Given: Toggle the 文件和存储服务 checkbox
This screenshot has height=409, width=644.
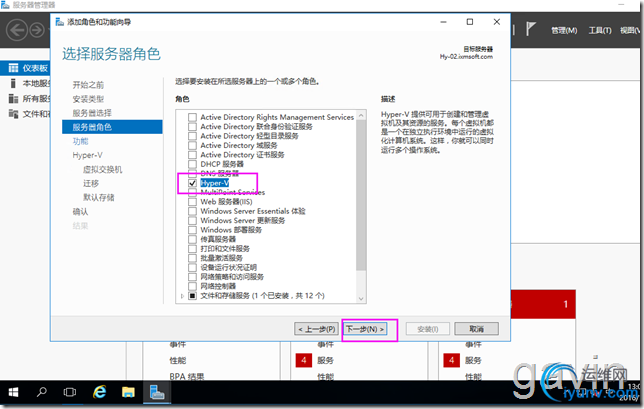Looking at the screenshot, I should [192, 296].
